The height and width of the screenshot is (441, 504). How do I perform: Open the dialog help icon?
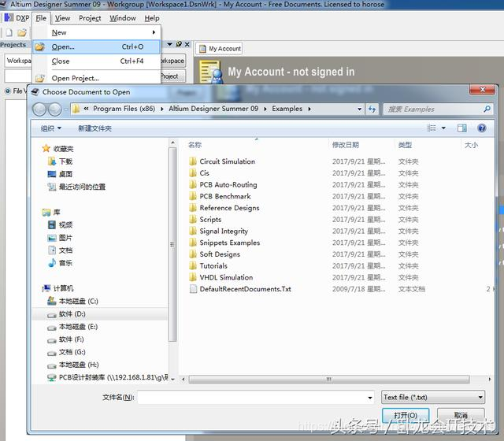481,128
